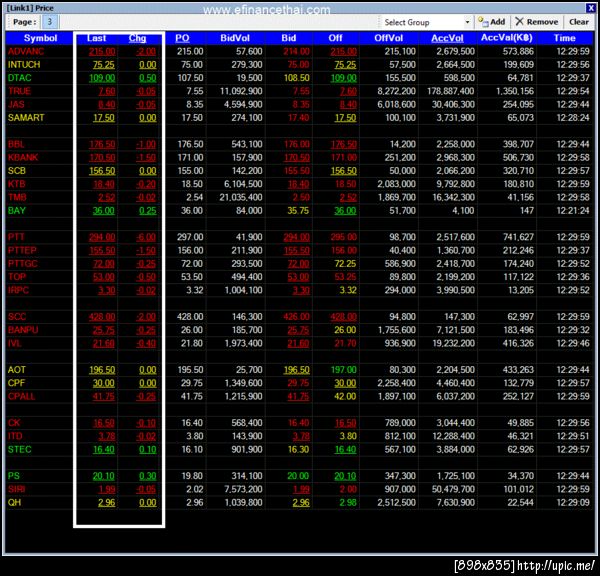
Task: Select the TMB symbol
Action: pyautogui.click(x=17, y=197)
